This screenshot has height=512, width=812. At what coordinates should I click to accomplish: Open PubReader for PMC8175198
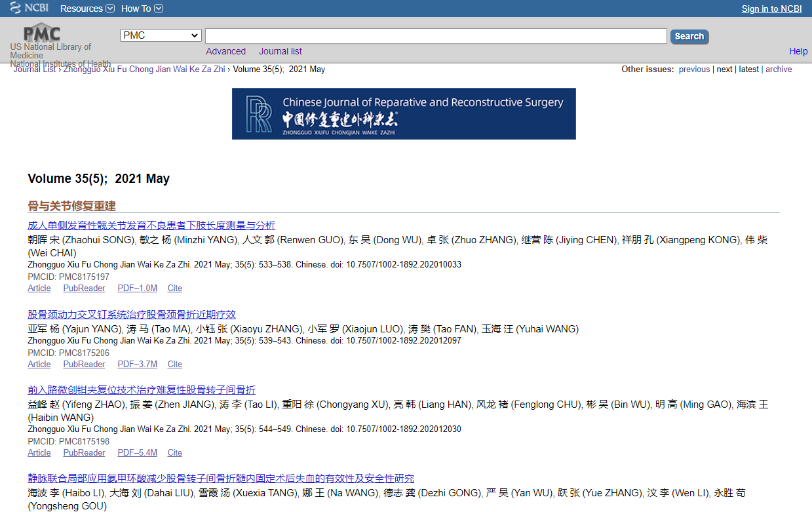click(84, 453)
